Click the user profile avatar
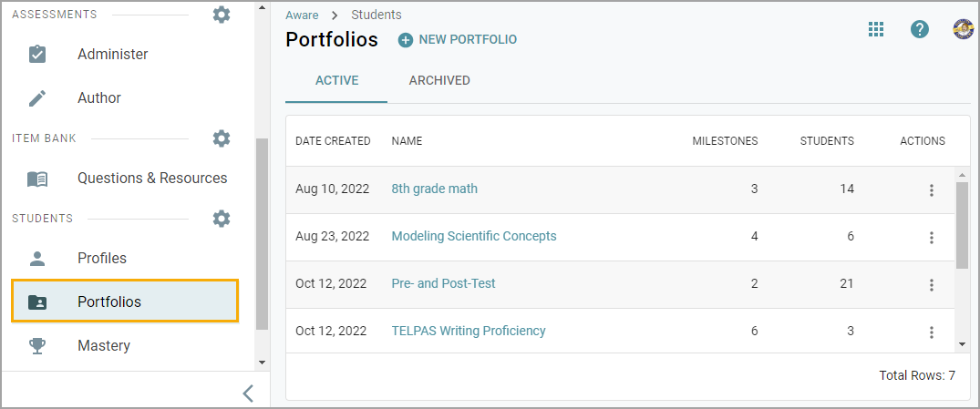 pyautogui.click(x=963, y=29)
